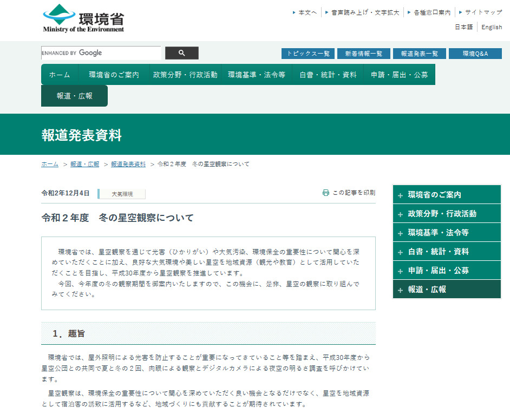
Task: Select the 報道・広報 navigation tab
Action: click(x=74, y=96)
